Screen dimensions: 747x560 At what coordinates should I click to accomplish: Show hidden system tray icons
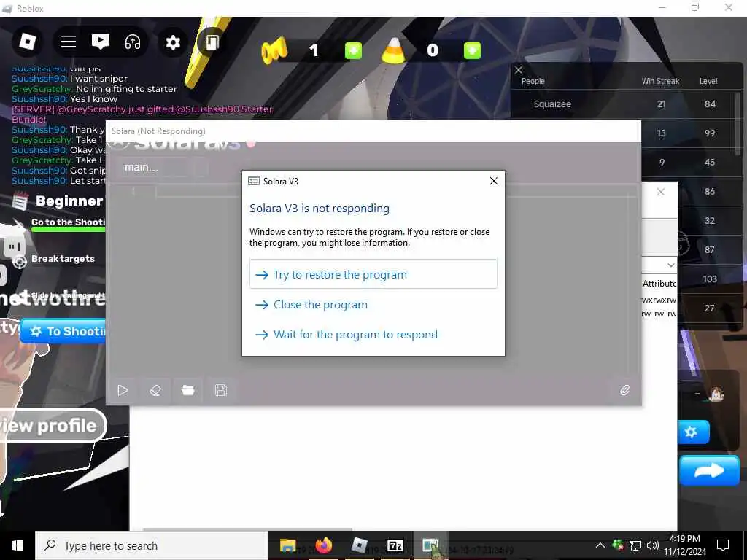600,545
